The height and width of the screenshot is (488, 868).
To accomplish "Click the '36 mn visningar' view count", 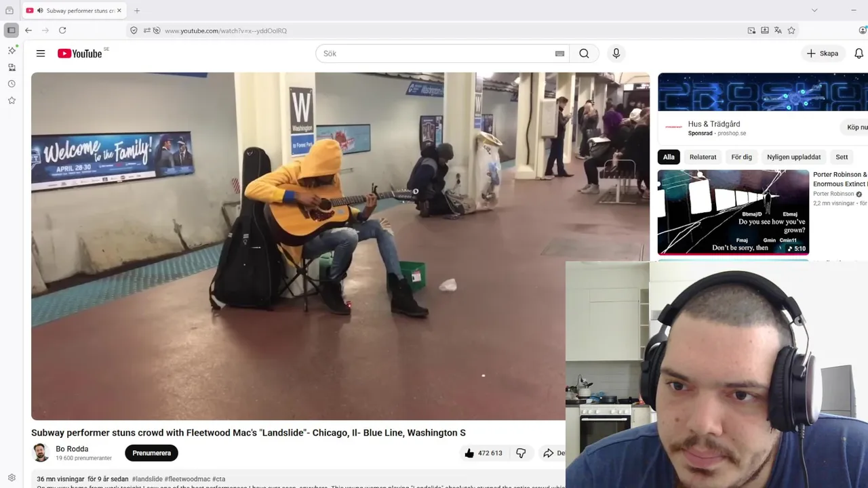I will (x=60, y=479).
